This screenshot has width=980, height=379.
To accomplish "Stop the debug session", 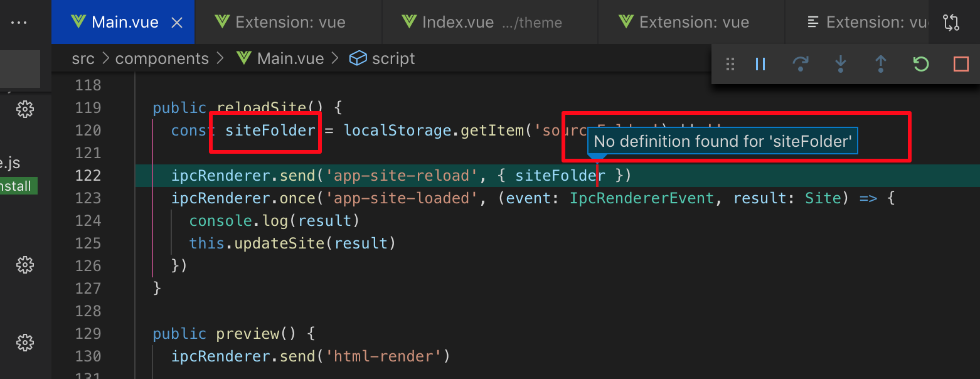I will [x=961, y=64].
